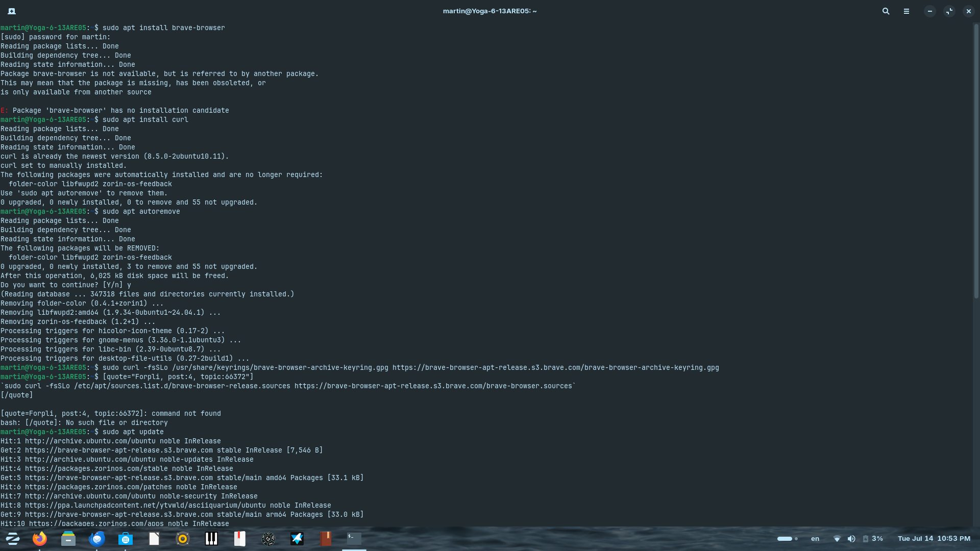
Task: Click 'This may mean that the package is missing' line
Action: coord(133,83)
